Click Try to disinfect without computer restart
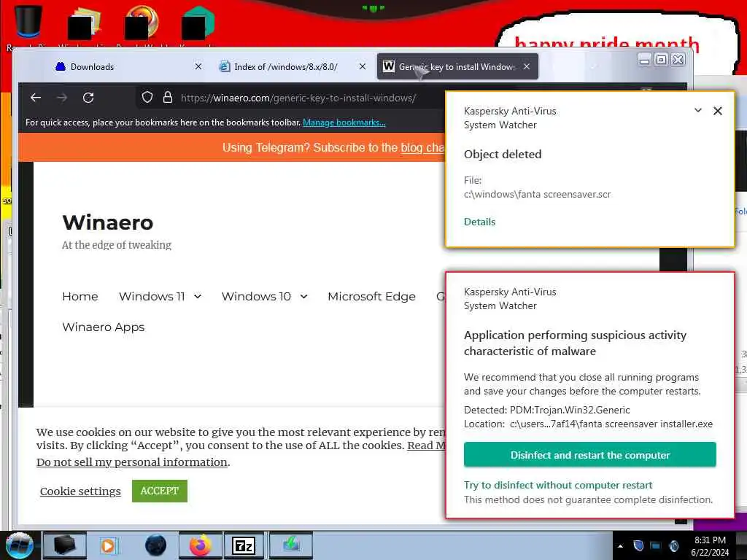Viewport: 747px width, 560px height. (x=558, y=485)
